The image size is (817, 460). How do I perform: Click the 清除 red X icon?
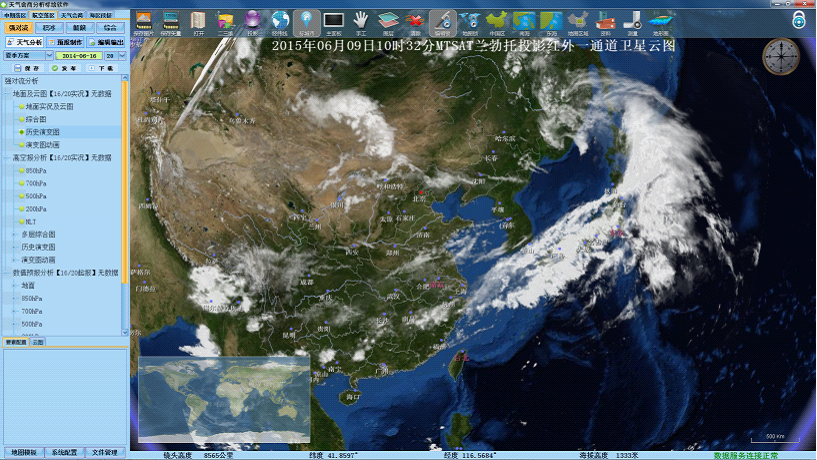(x=415, y=23)
